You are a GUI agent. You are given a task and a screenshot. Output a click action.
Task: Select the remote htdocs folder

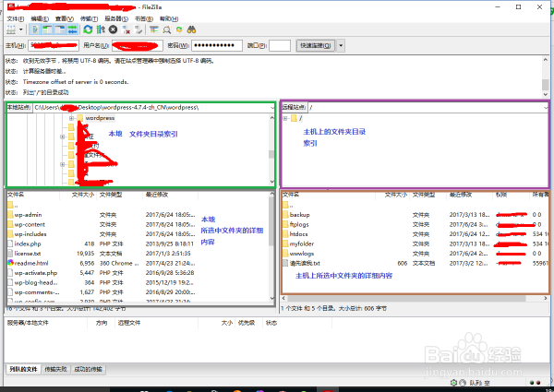pos(298,234)
